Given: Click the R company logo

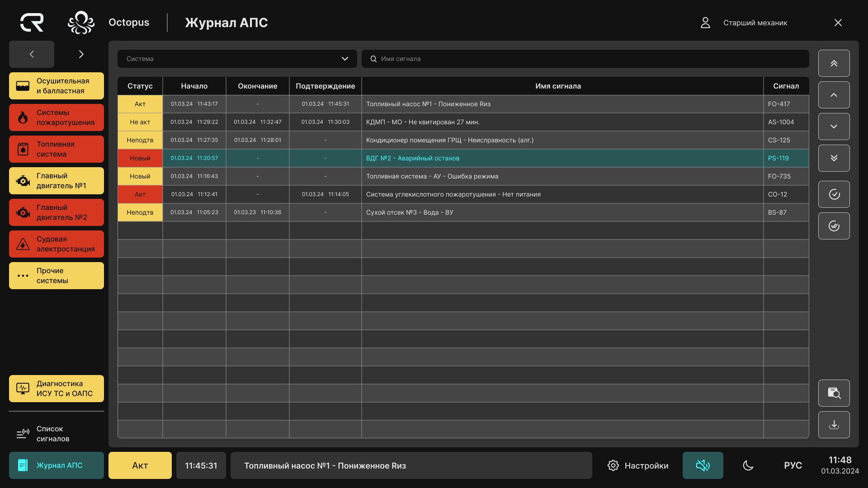Looking at the screenshot, I should [x=32, y=23].
